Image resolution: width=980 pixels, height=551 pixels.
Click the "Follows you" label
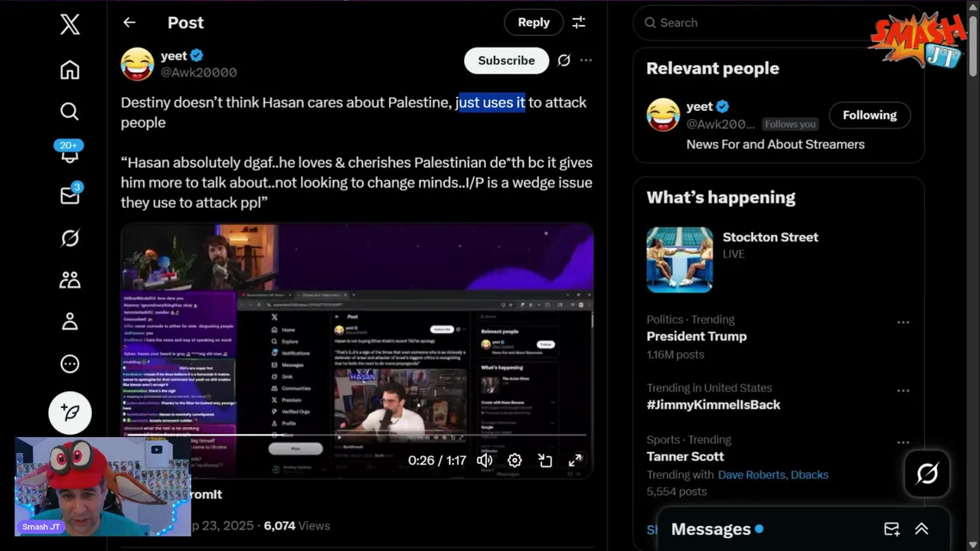790,124
